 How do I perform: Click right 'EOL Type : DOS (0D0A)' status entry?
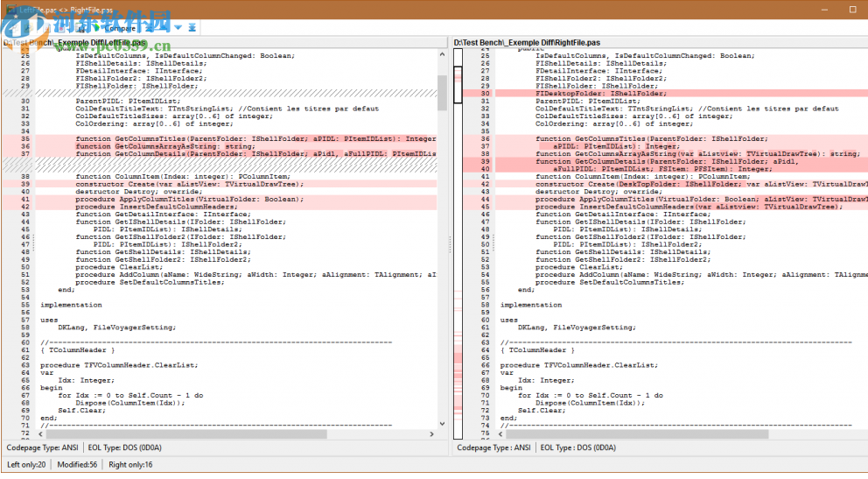pyautogui.click(x=577, y=447)
